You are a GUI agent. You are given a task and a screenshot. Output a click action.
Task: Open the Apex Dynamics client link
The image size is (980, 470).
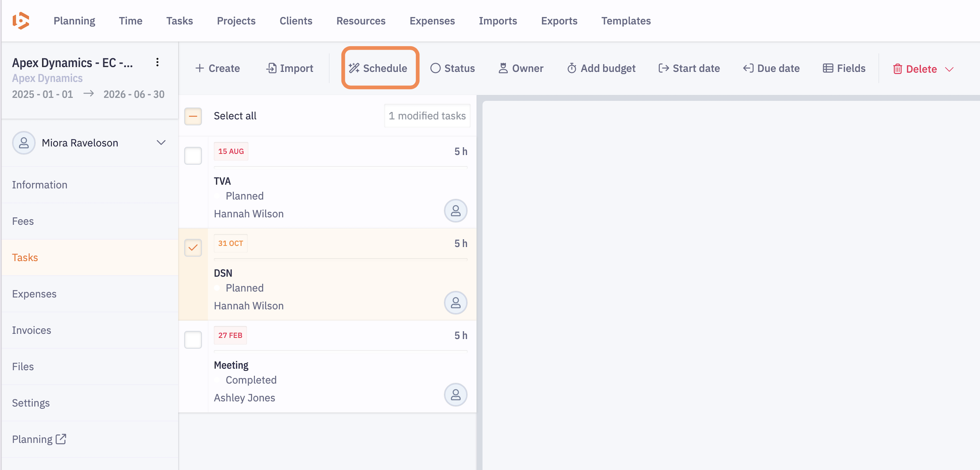[47, 78]
